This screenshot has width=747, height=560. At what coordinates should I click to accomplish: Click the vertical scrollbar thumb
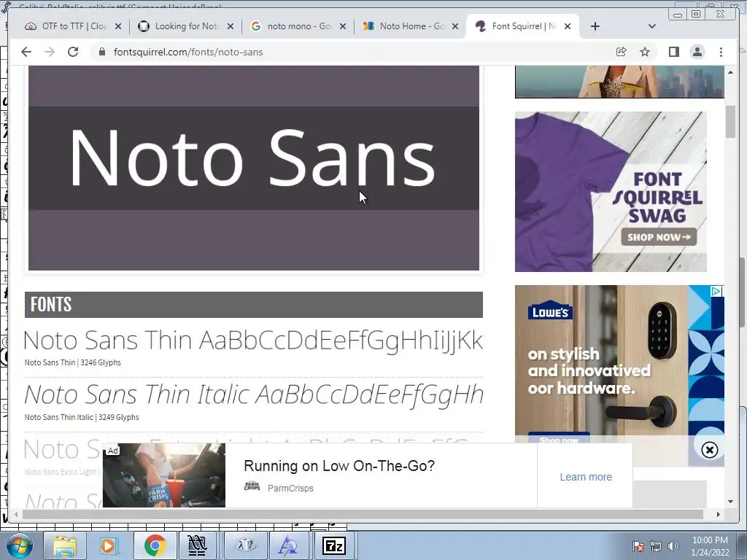tap(730, 122)
